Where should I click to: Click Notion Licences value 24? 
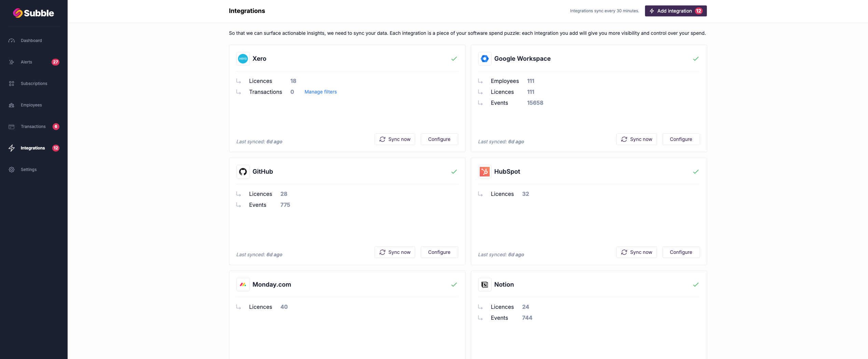(526, 307)
